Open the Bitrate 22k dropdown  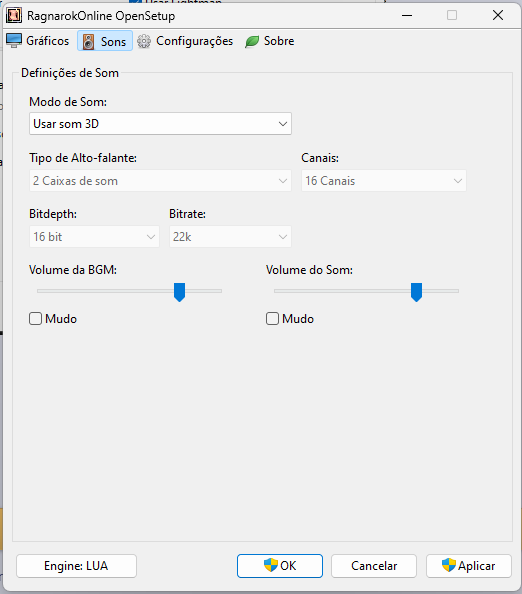[230, 237]
